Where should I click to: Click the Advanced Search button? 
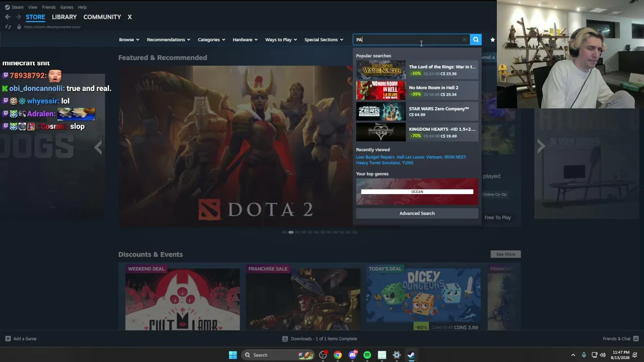coord(417,213)
